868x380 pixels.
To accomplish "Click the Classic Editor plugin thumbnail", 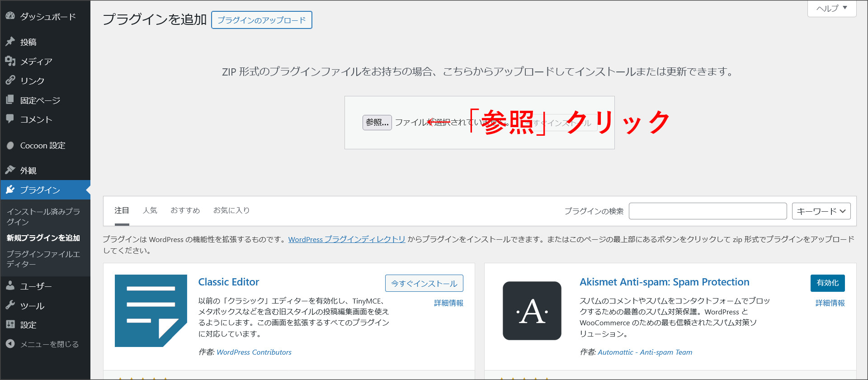I will click(x=151, y=311).
